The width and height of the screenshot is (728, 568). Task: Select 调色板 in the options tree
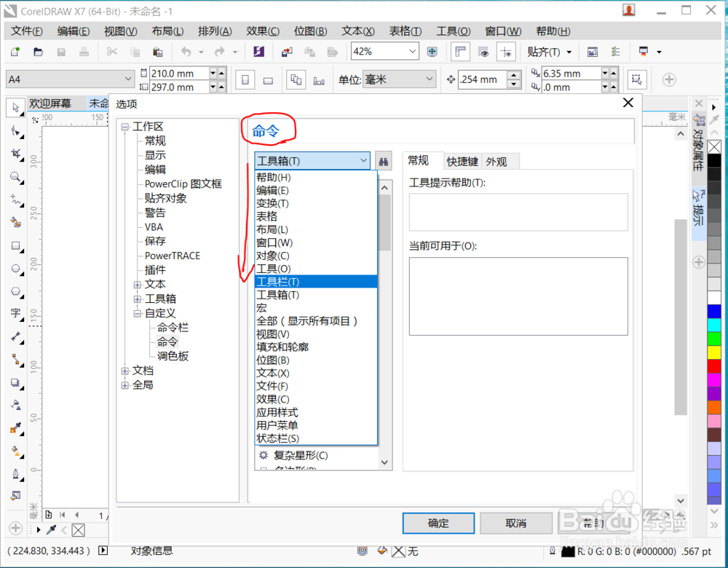pyautogui.click(x=173, y=356)
